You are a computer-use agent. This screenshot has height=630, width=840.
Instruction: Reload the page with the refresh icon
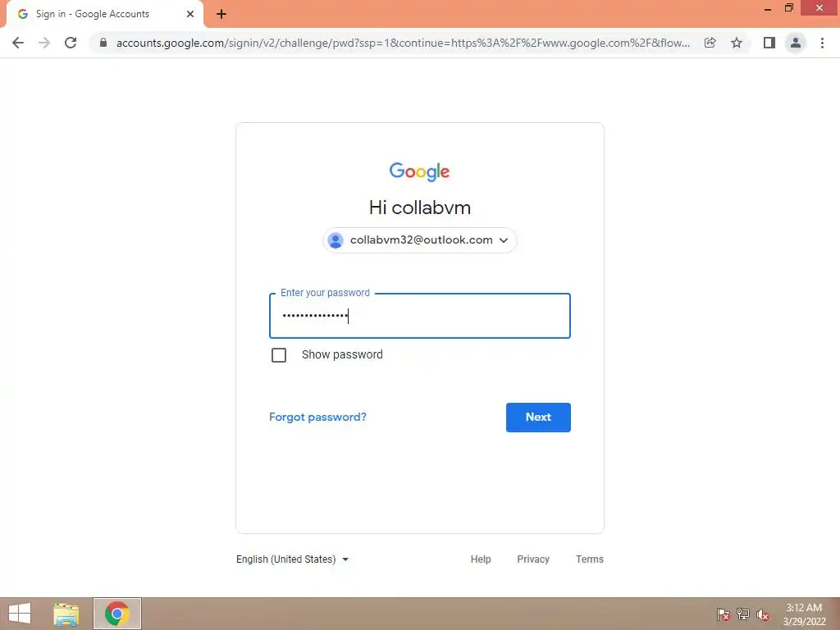(x=71, y=43)
